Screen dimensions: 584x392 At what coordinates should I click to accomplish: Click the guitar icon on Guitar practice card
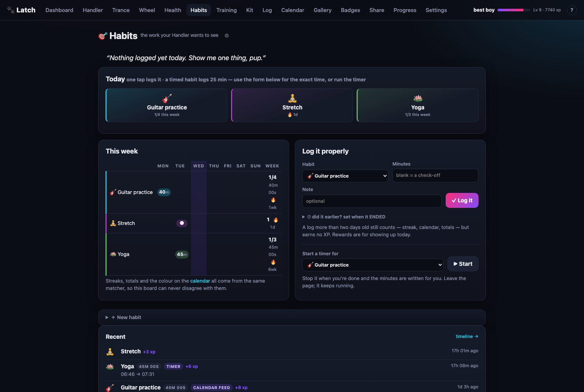pyautogui.click(x=167, y=98)
